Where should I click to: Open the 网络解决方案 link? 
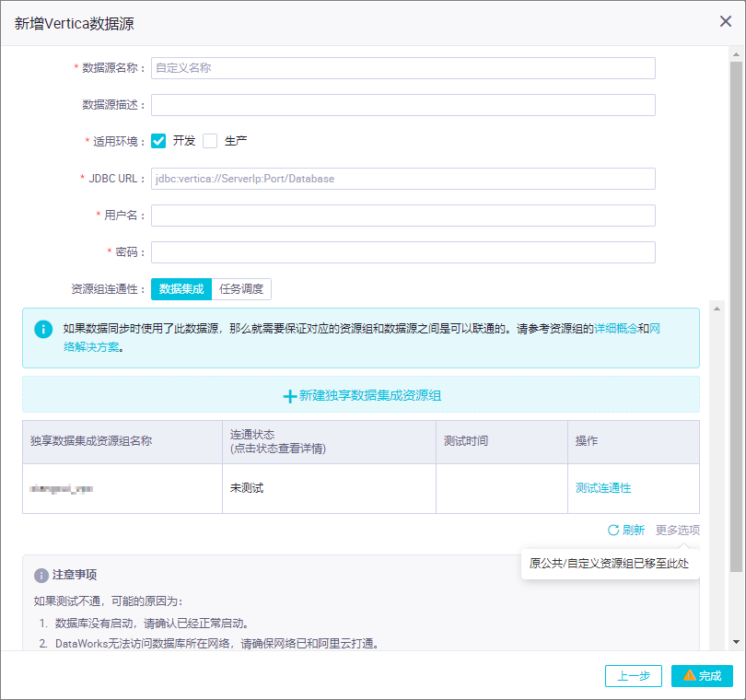(91, 347)
